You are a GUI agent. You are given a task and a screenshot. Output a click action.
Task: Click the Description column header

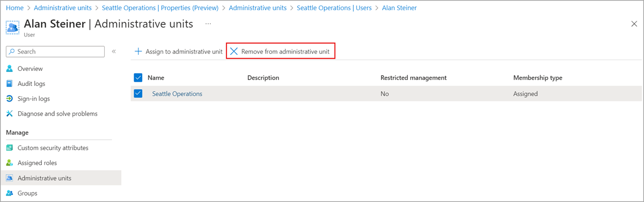(263, 78)
